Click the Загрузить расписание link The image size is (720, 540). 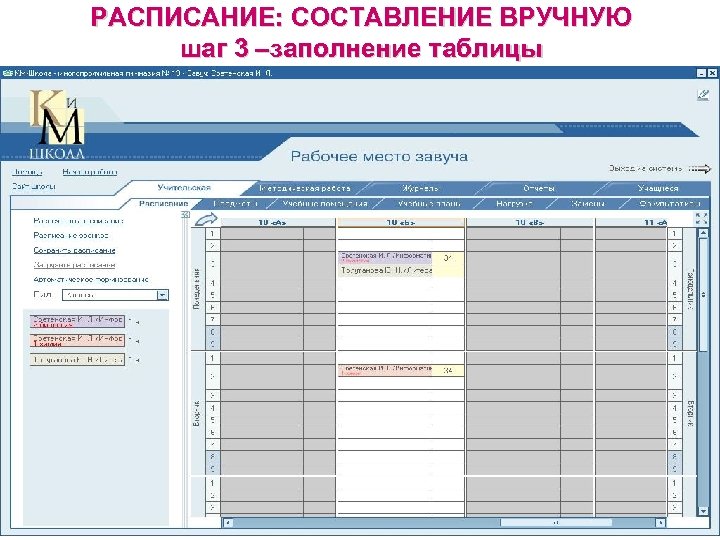point(74,265)
